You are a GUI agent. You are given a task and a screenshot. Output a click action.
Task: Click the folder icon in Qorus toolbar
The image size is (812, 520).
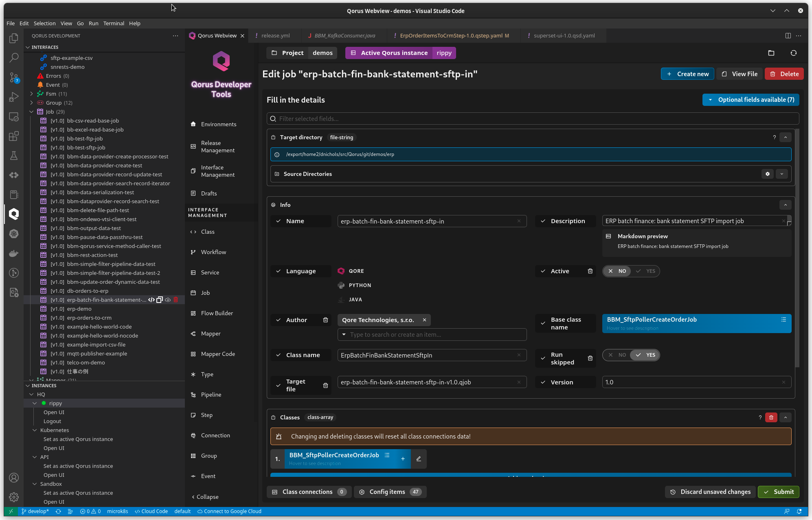click(771, 53)
